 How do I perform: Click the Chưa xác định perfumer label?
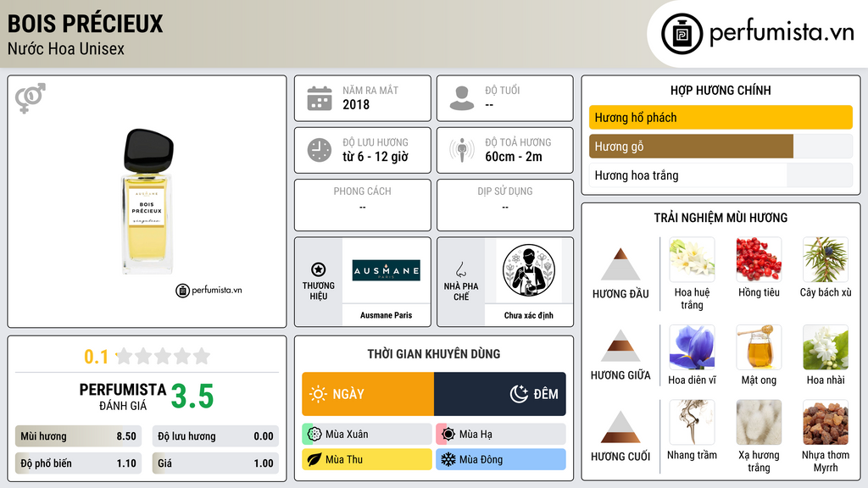pos(529,315)
